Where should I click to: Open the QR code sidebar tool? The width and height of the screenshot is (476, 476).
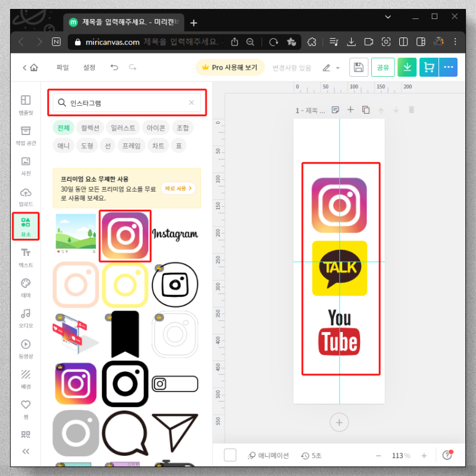tap(26, 434)
